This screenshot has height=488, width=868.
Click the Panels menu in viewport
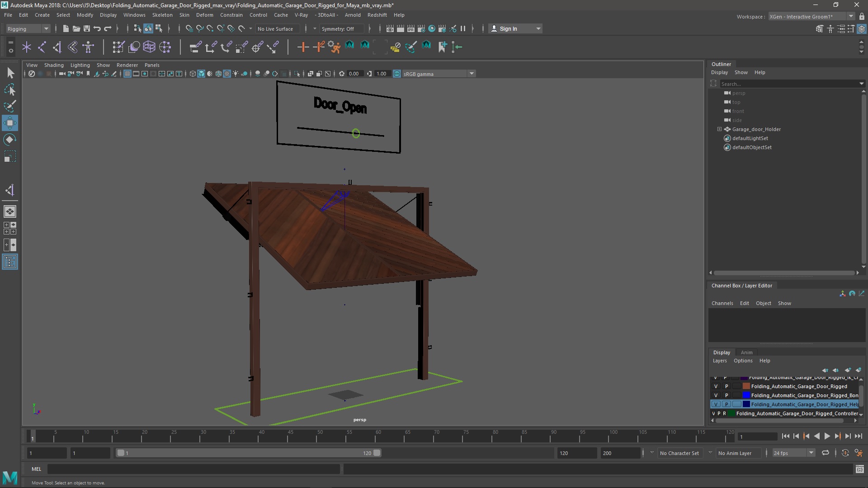pos(152,65)
